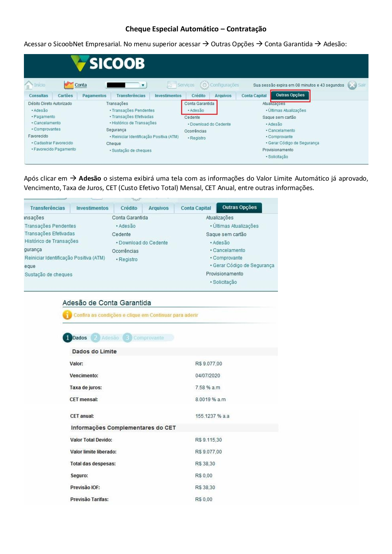This screenshot has height=554, width=392.
Task: Select step 1 Dados circle
Action: [67, 338]
